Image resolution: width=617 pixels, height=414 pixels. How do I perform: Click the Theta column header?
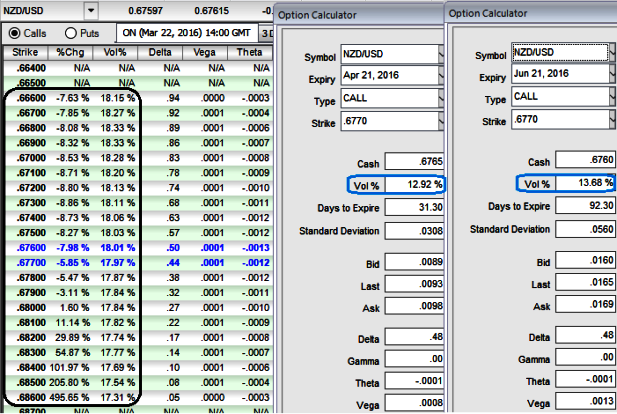point(250,52)
